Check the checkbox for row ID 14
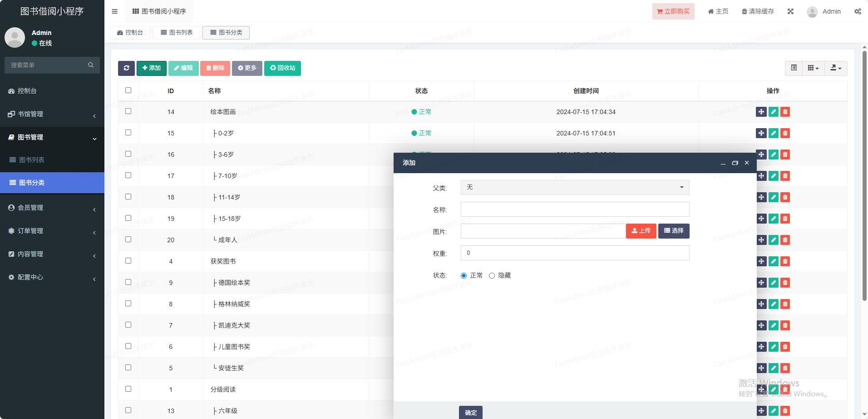 pyautogui.click(x=128, y=111)
